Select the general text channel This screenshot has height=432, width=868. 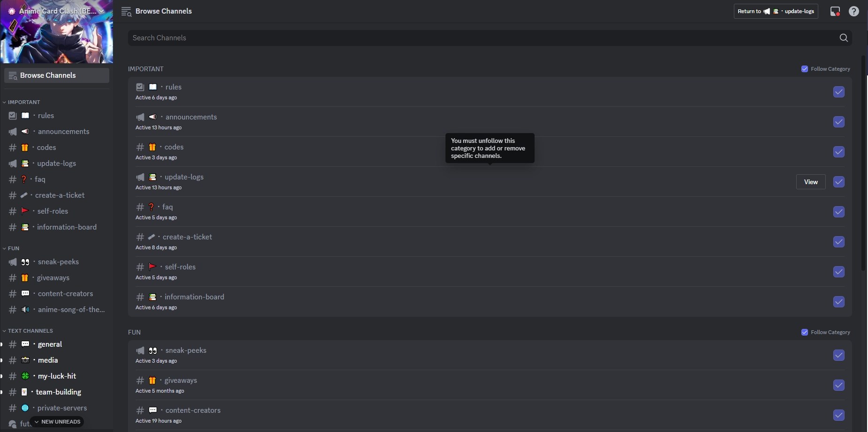[x=50, y=343]
